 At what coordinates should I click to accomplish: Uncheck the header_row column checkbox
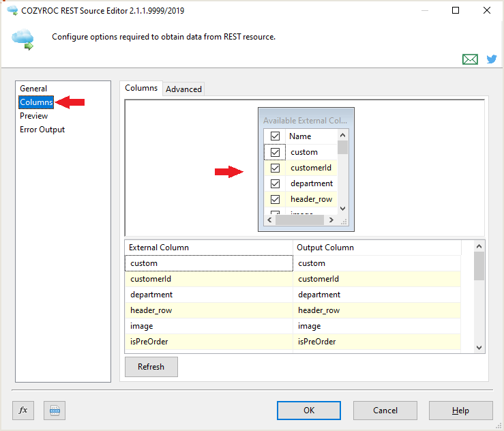(x=275, y=199)
